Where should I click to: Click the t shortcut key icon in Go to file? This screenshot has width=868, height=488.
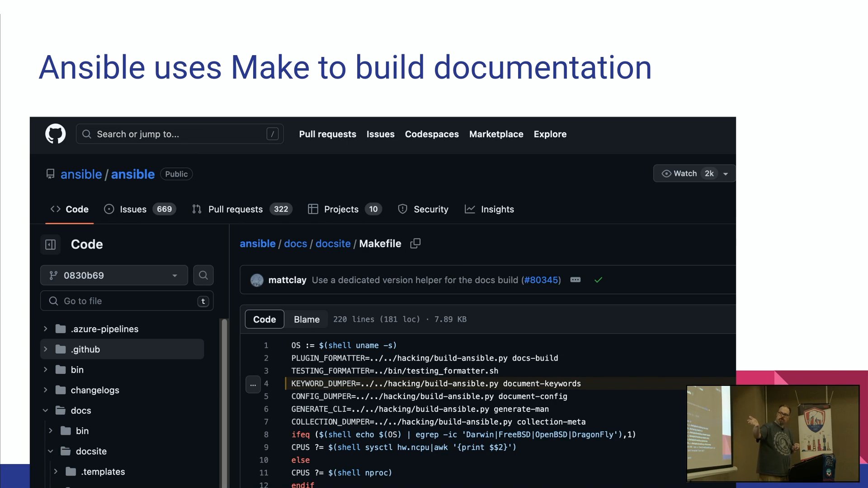click(x=203, y=301)
